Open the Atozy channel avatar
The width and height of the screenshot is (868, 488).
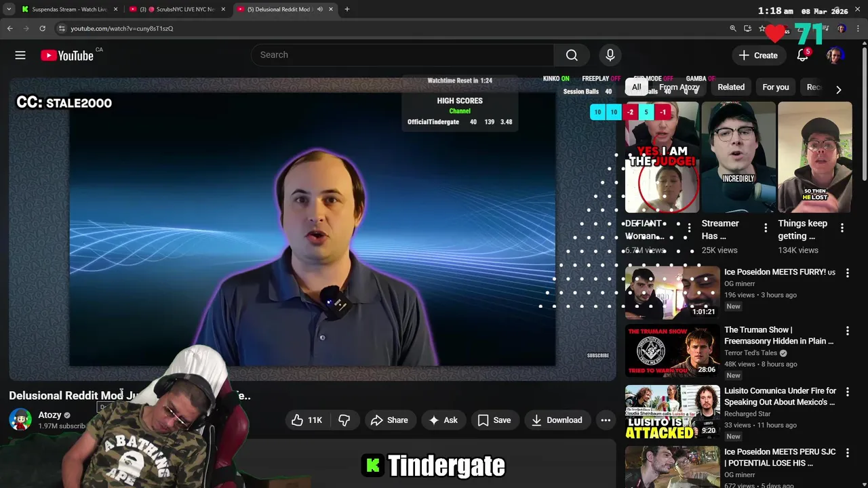point(20,420)
